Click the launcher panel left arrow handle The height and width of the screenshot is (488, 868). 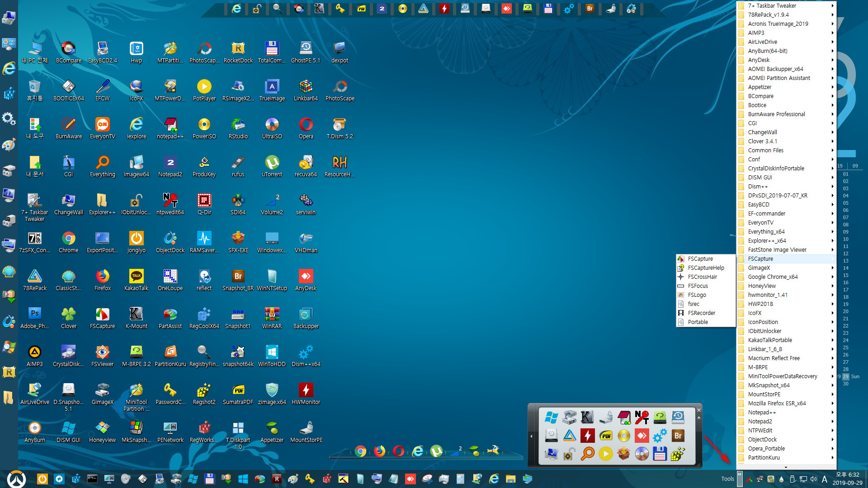pos(532,436)
